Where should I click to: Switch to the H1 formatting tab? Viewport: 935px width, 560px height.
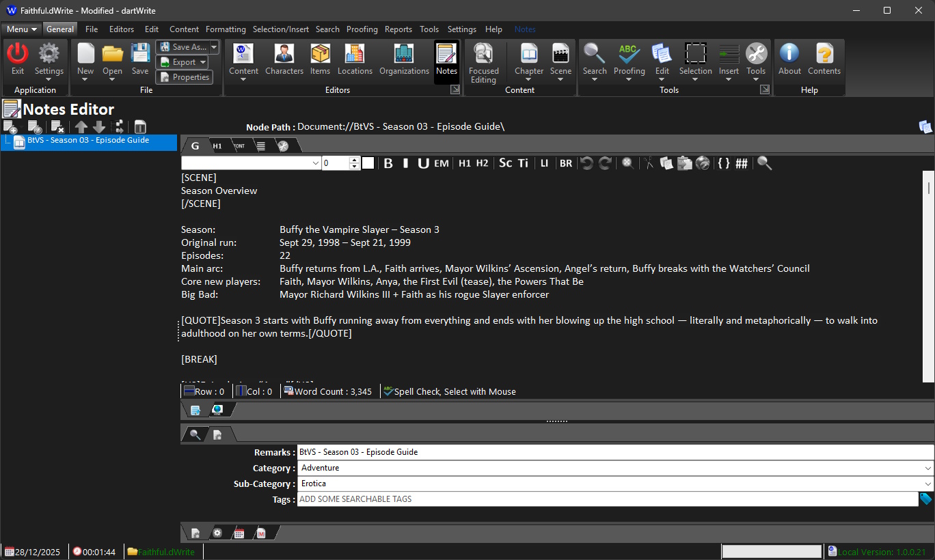pos(217,145)
